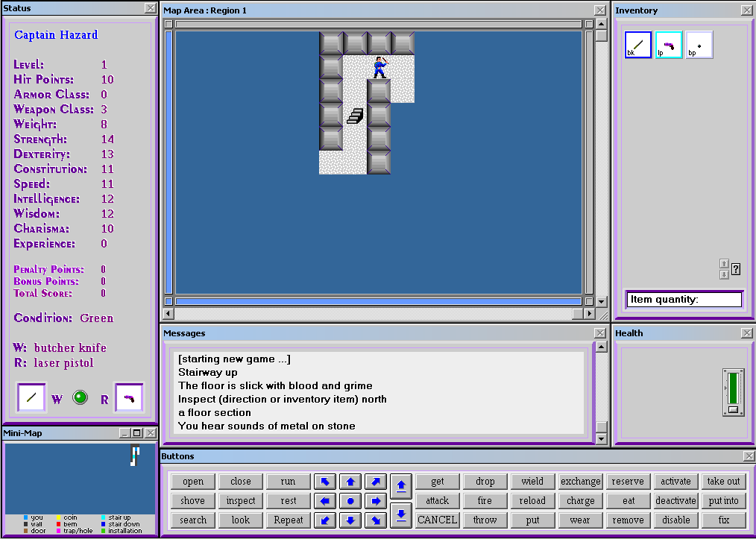The image size is (756, 539).
Task: Select laser pistol inventory item
Action: [x=669, y=45]
